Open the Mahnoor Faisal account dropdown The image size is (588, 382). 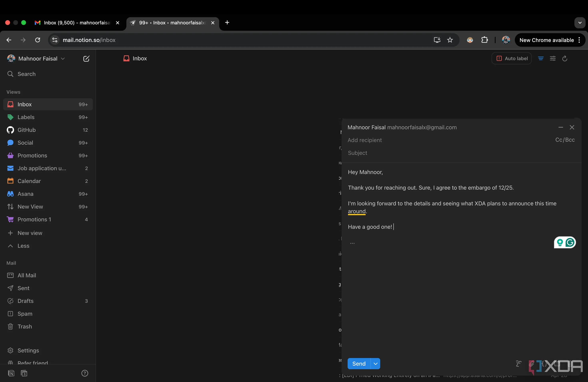[36, 59]
